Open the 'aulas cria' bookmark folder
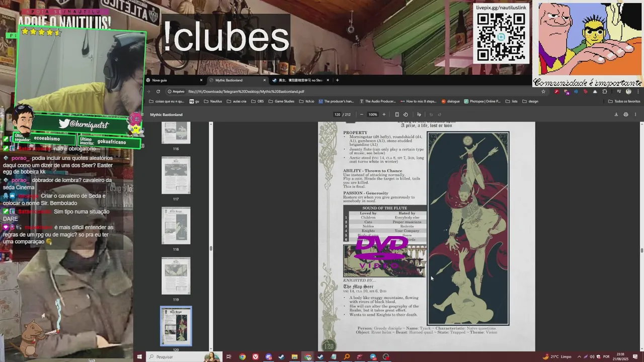The height and width of the screenshot is (362, 644). click(236, 101)
